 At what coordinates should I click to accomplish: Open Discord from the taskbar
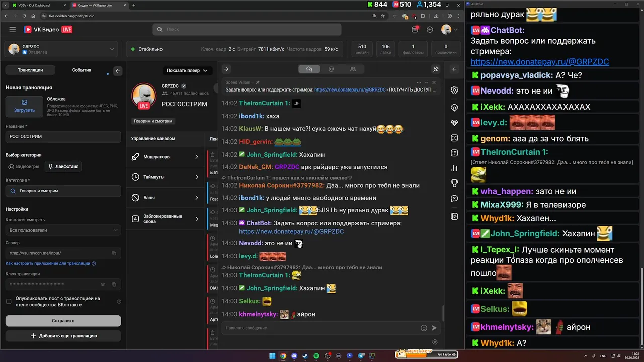click(294, 356)
